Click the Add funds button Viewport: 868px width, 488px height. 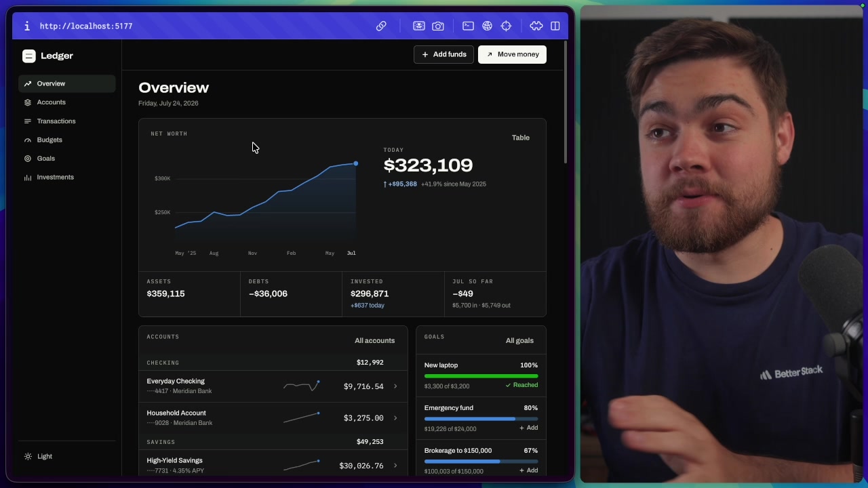443,54
